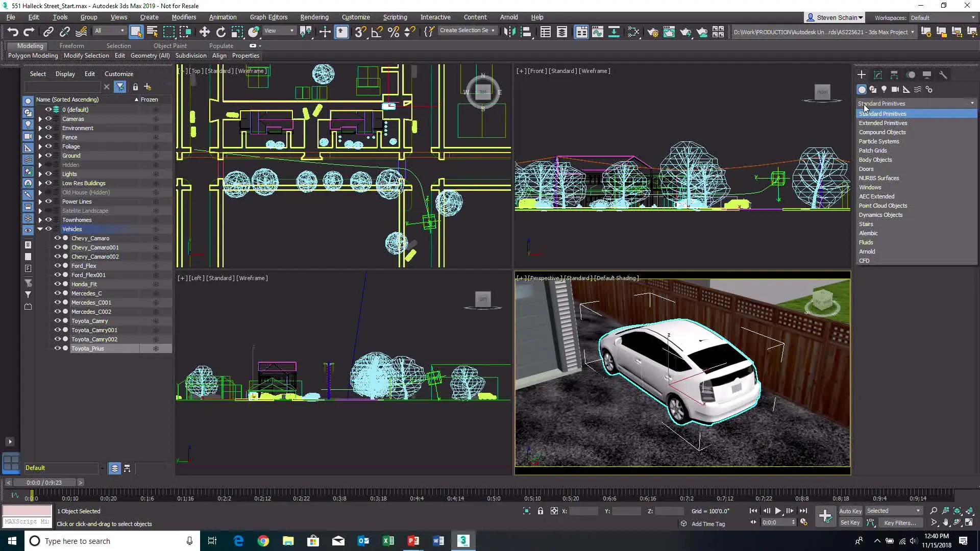Activate the Select Object tool
The width and height of the screenshot is (980, 551).
(x=136, y=32)
